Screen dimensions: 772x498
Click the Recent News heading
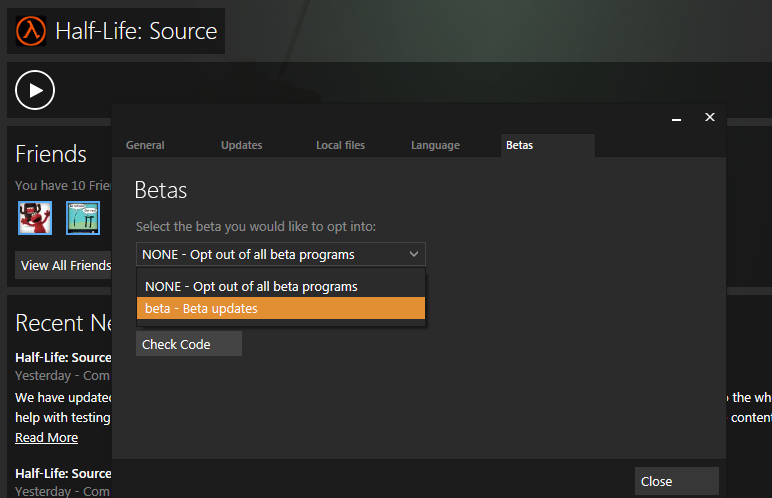tap(64, 323)
